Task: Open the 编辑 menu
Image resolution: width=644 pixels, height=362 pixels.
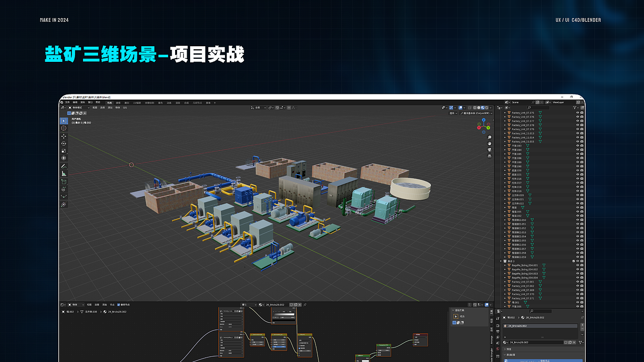Action: [x=75, y=102]
